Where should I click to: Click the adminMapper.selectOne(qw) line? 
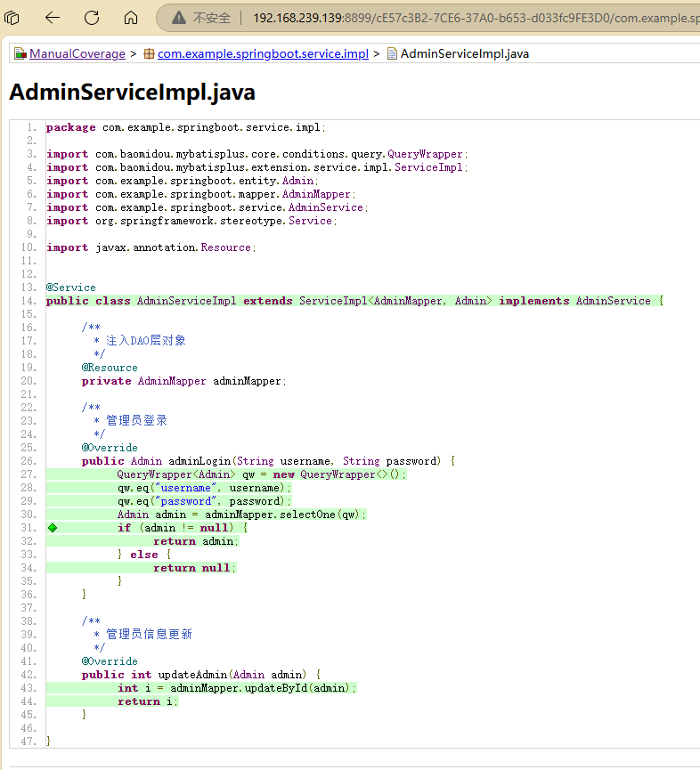click(x=241, y=515)
